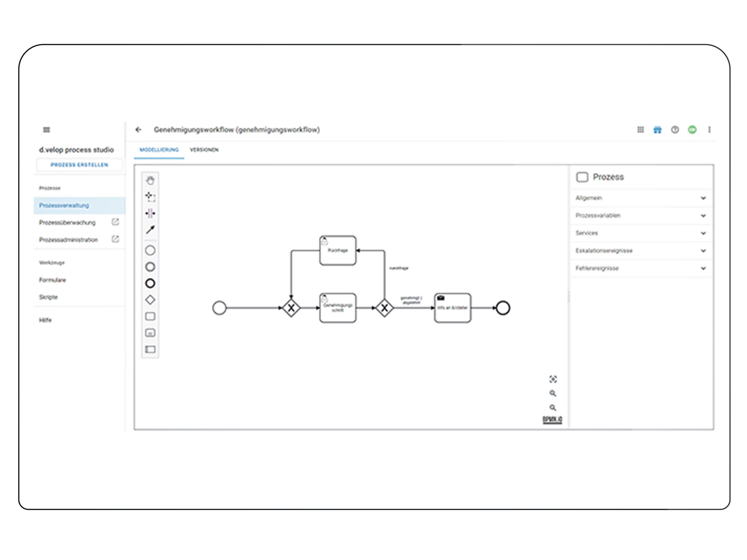Open the help question mark icon

(675, 130)
